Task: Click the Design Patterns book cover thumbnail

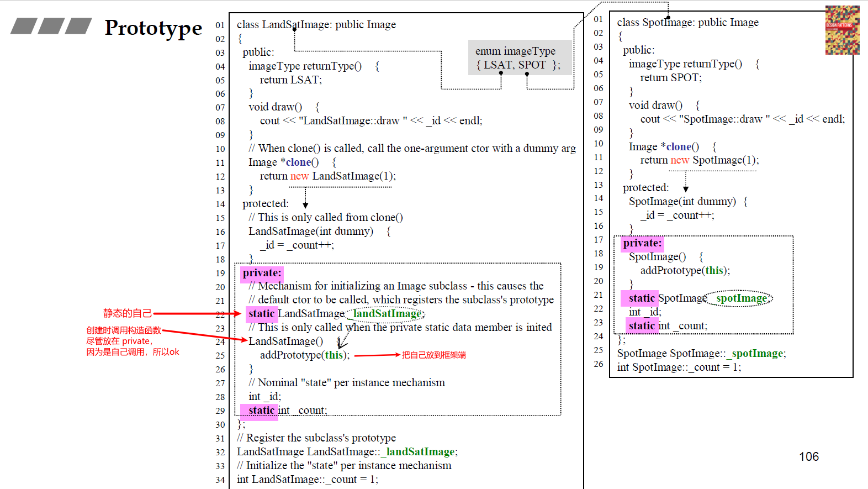Action: point(842,30)
